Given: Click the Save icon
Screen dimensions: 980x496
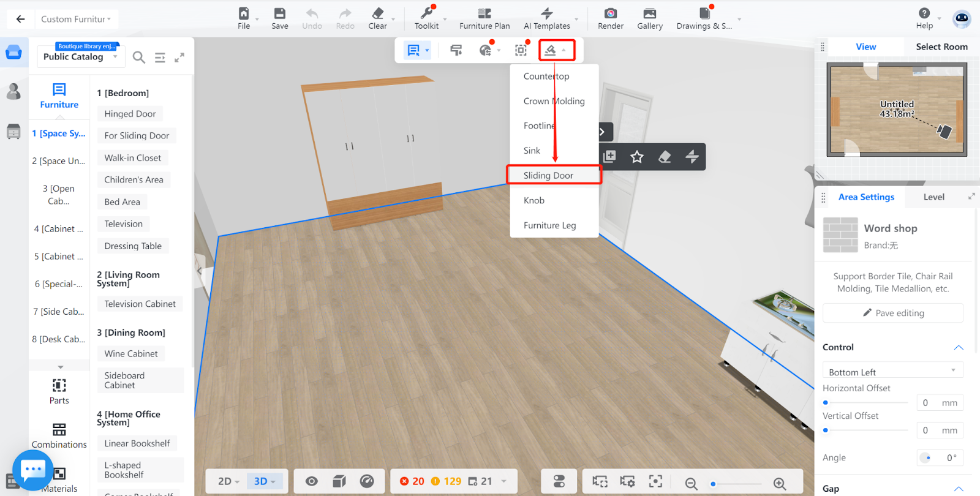Looking at the screenshot, I should [x=280, y=14].
